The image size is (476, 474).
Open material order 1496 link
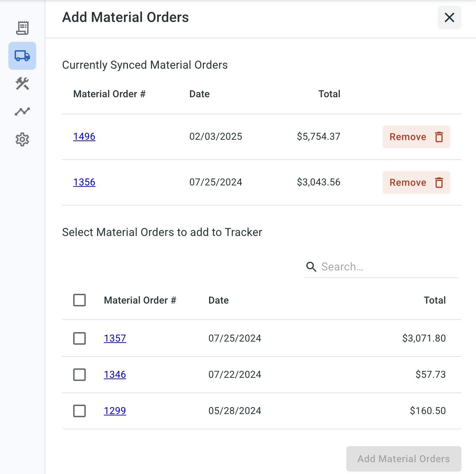coord(84,137)
